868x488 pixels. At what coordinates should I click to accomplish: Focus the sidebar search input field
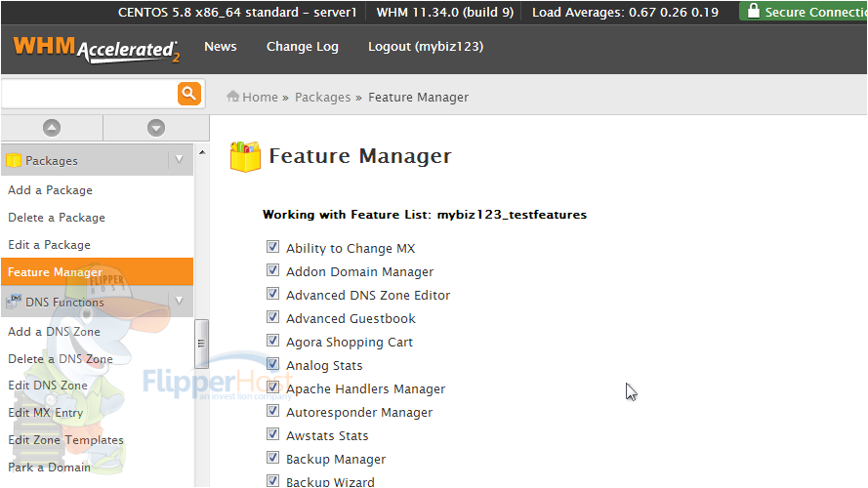tap(90, 94)
